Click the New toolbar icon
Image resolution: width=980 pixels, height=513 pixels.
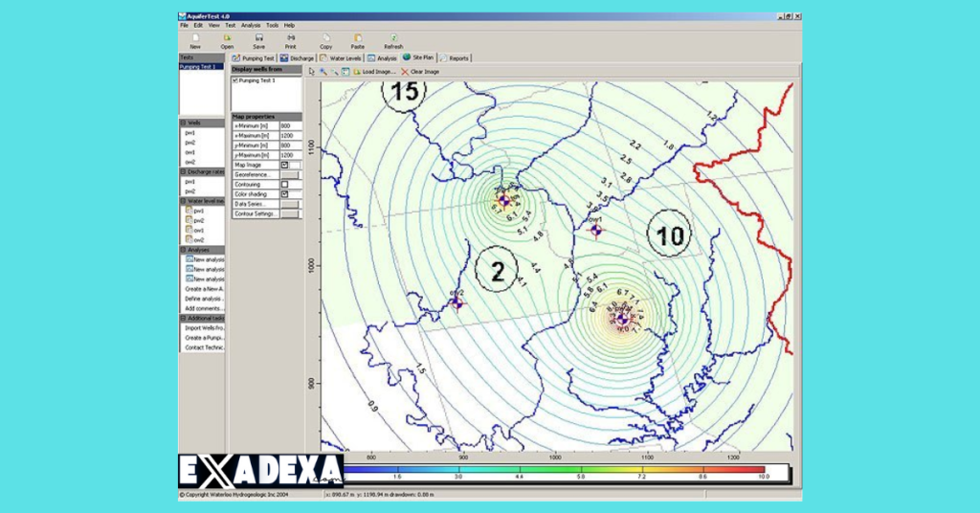195,38
